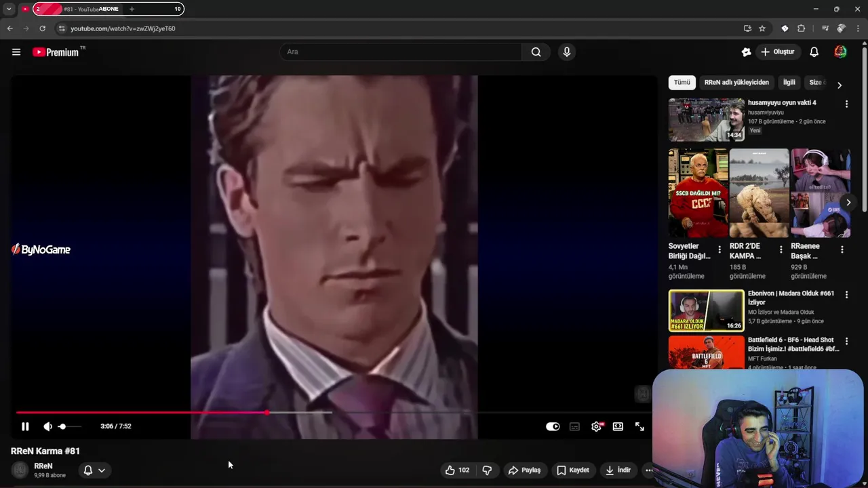
Task: Open new browser tab with plus
Action: (132, 9)
